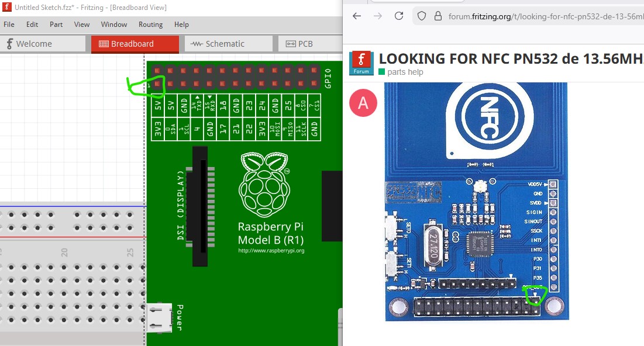Switch to the Welcome tab
644x346 pixels.
pyautogui.click(x=43, y=44)
